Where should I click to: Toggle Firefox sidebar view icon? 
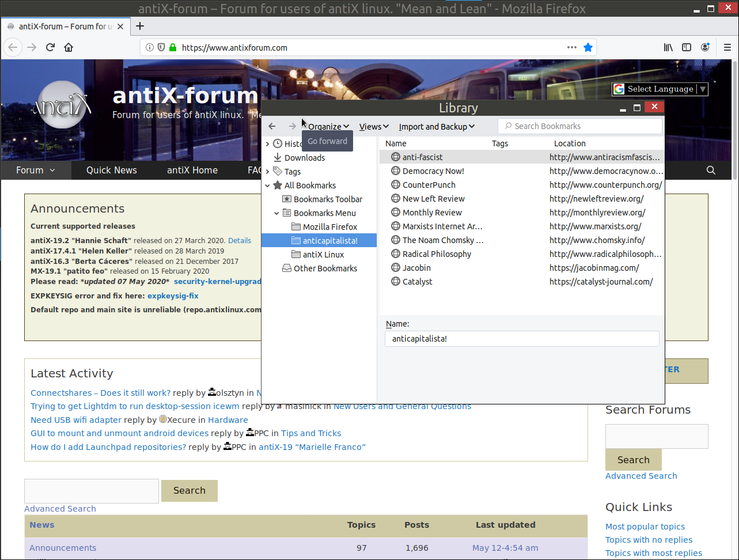[687, 48]
